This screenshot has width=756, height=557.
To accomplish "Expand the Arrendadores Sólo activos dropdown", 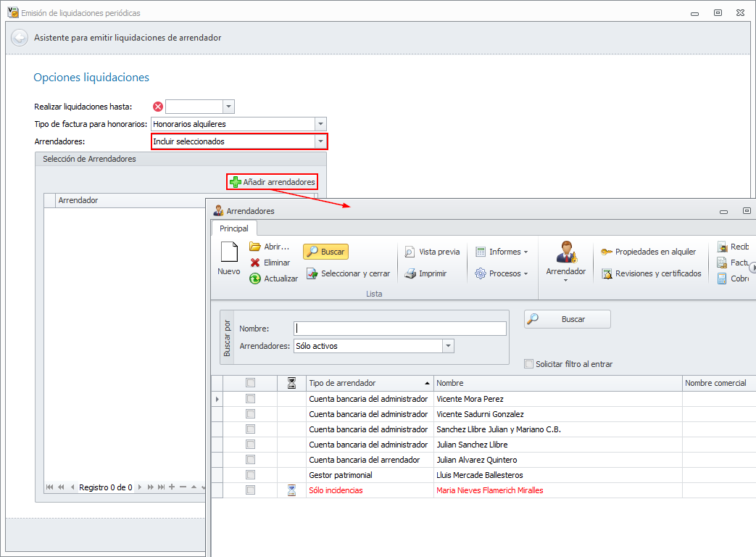I will pyautogui.click(x=448, y=346).
